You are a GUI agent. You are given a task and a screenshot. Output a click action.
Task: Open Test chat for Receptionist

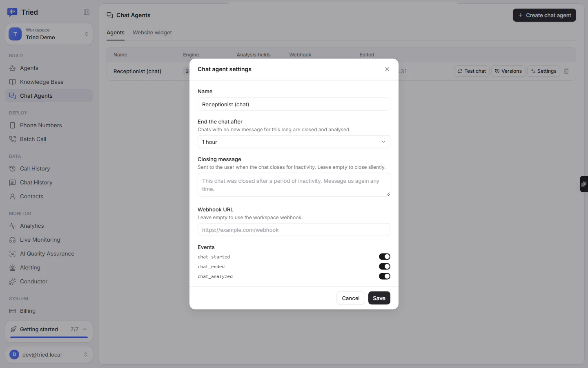click(x=472, y=71)
